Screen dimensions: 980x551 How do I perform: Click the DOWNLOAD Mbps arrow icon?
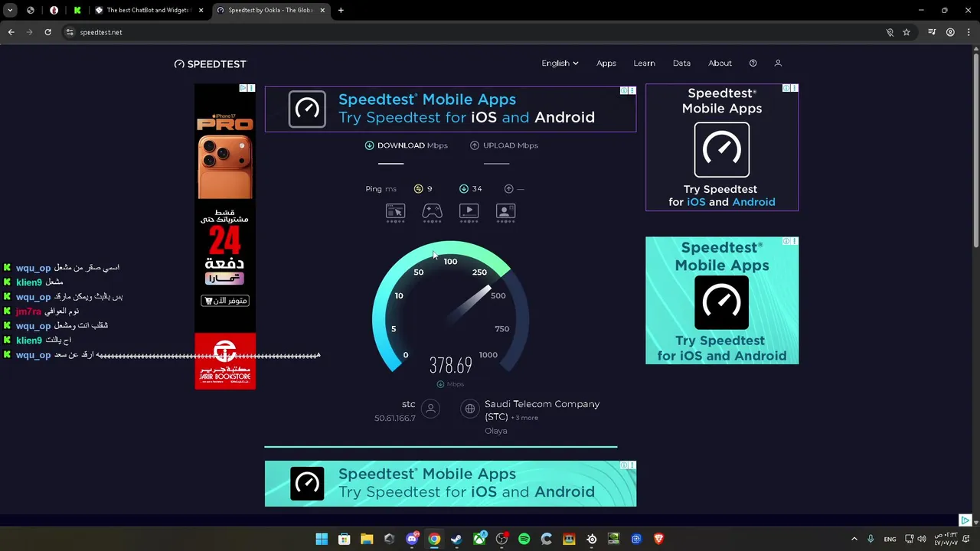(x=369, y=145)
